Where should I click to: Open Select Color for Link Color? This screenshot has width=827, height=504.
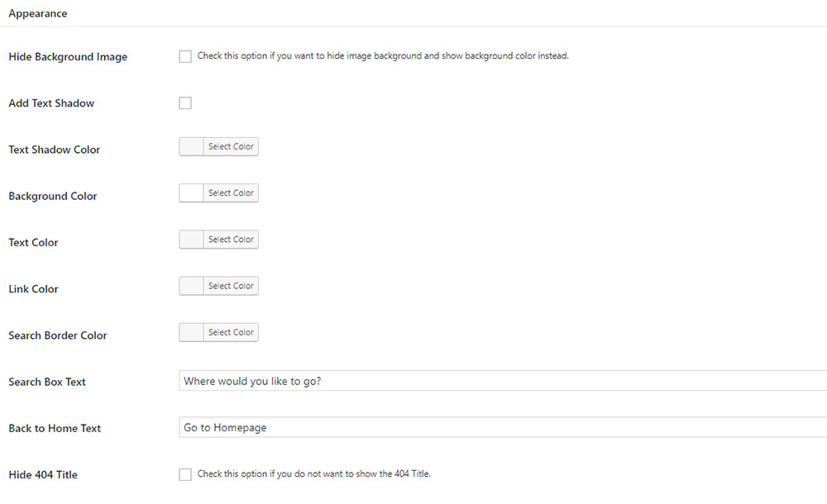(x=231, y=286)
